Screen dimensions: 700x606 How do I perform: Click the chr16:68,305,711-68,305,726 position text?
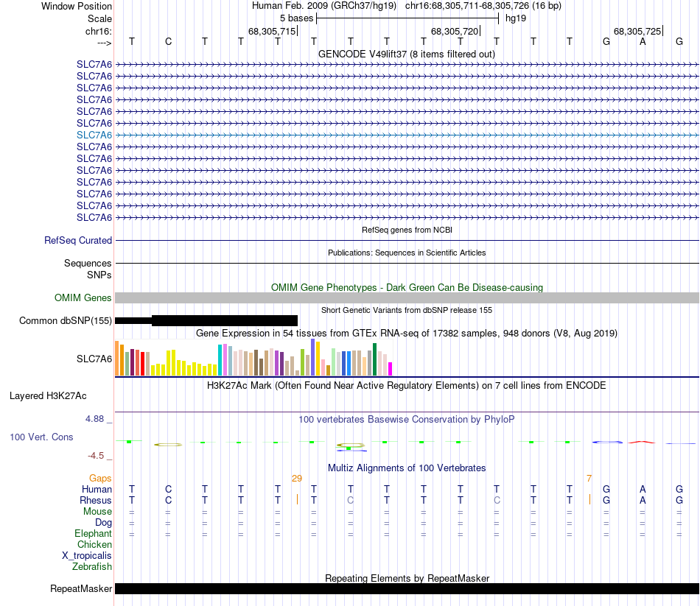pyautogui.click(x=467, y=6)
